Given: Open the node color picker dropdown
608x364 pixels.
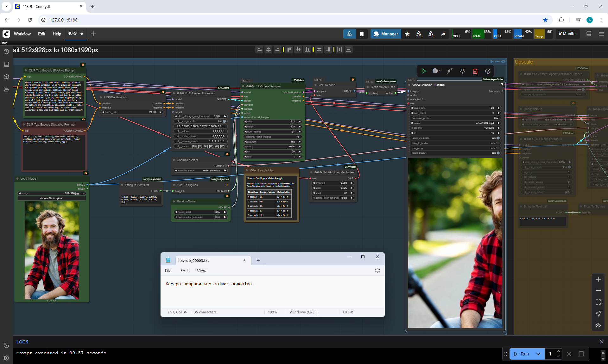Looking at the screenshot, I should [437, 71].
